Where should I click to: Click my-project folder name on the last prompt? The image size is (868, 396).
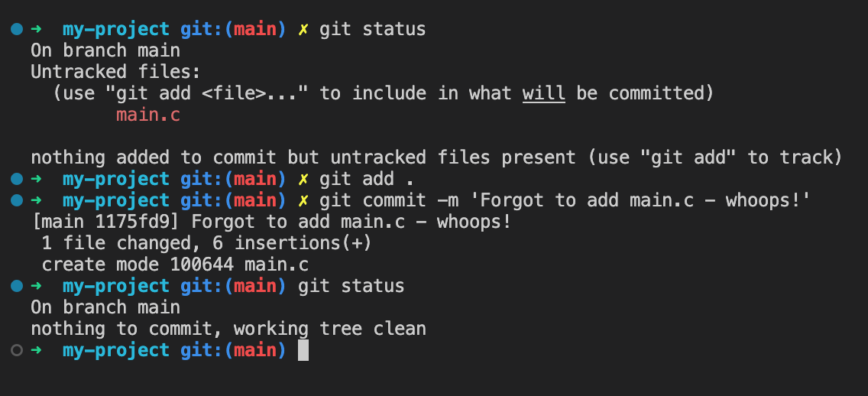click(115, 351)
